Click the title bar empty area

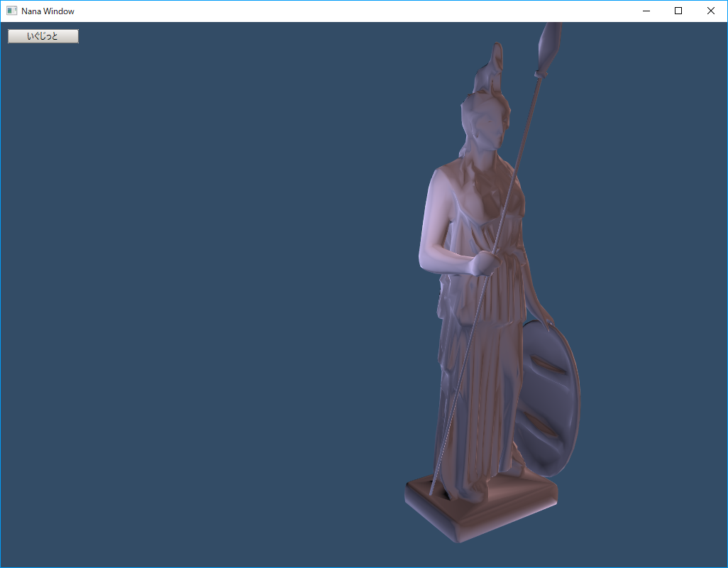point(355,11)
